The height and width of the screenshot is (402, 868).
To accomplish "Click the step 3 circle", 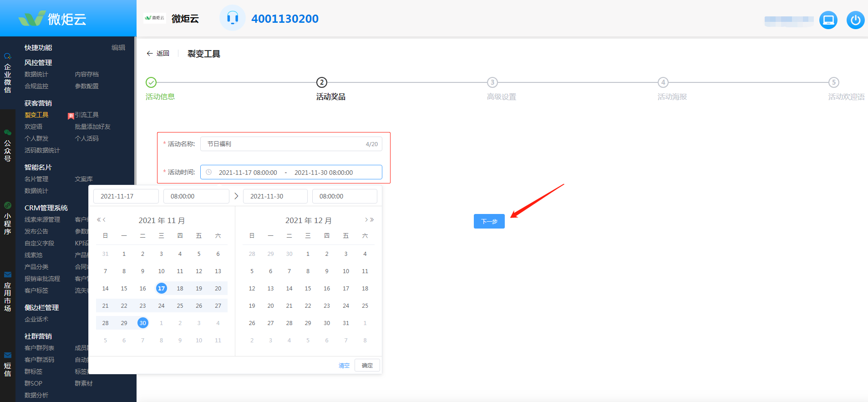I will (492, 82).
